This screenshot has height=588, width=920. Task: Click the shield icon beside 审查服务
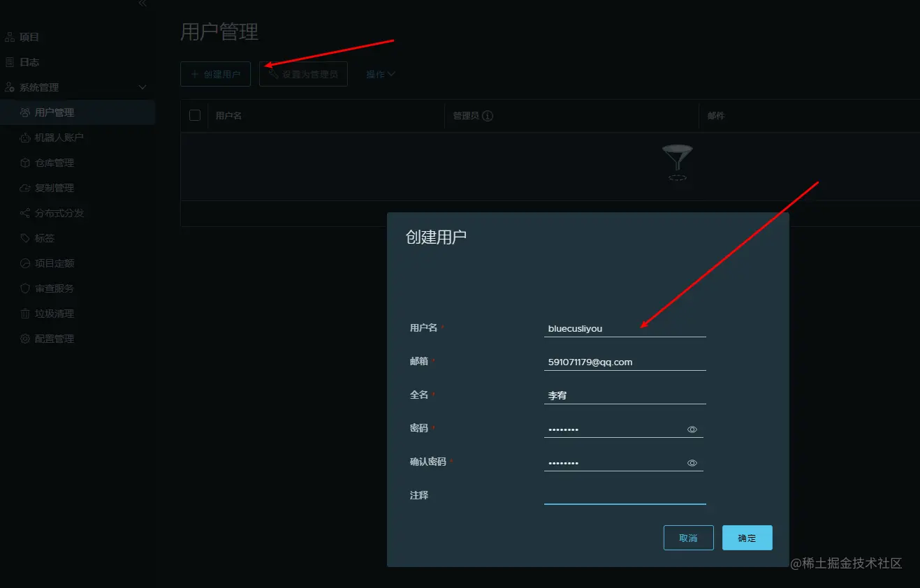click(x=25, y=288)
